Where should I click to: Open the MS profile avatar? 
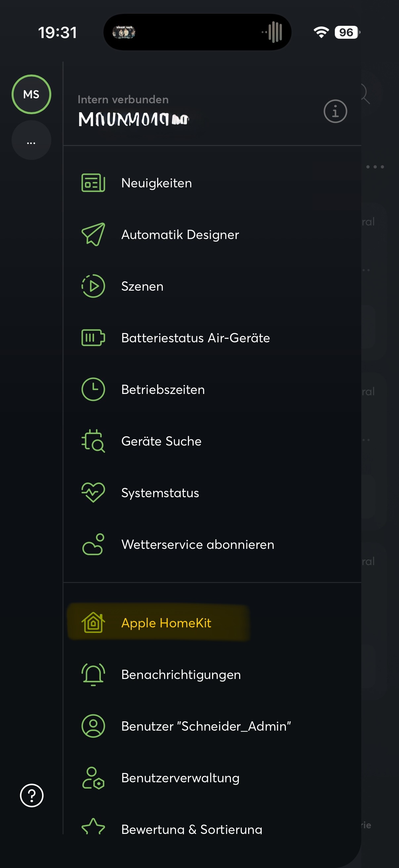tap(31, 94)
